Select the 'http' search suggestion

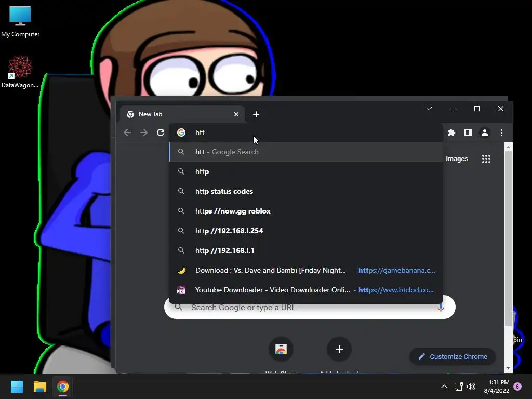(x=305, y=171)
